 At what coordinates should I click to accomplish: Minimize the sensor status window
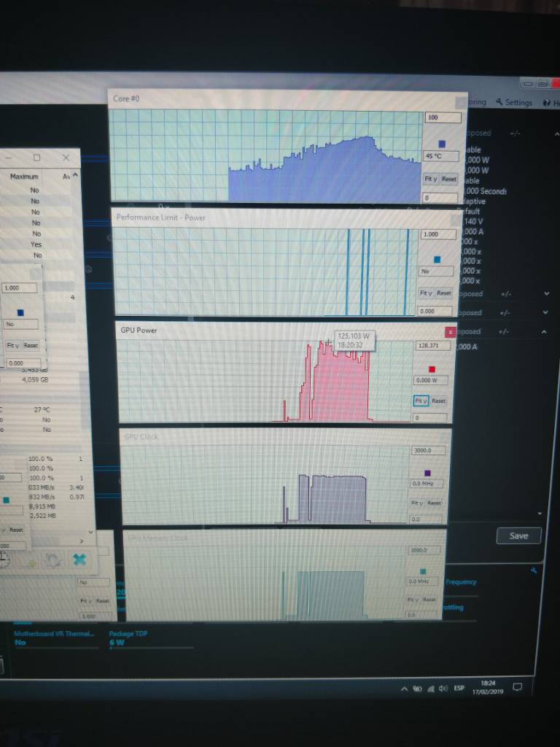click(9, 158)
